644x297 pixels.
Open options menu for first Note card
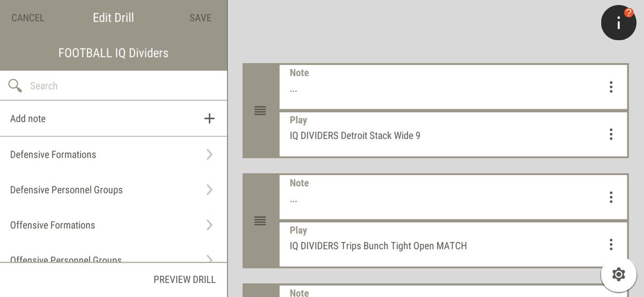tap(611, 87)
